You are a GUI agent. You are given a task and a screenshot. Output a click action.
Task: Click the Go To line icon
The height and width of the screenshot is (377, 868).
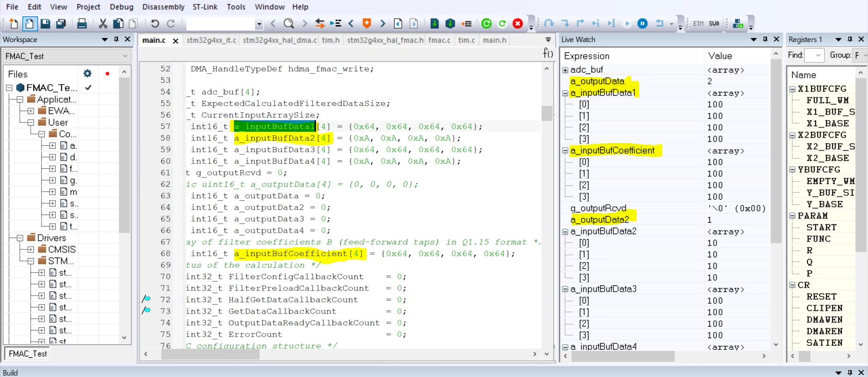(x=335, y=24)
